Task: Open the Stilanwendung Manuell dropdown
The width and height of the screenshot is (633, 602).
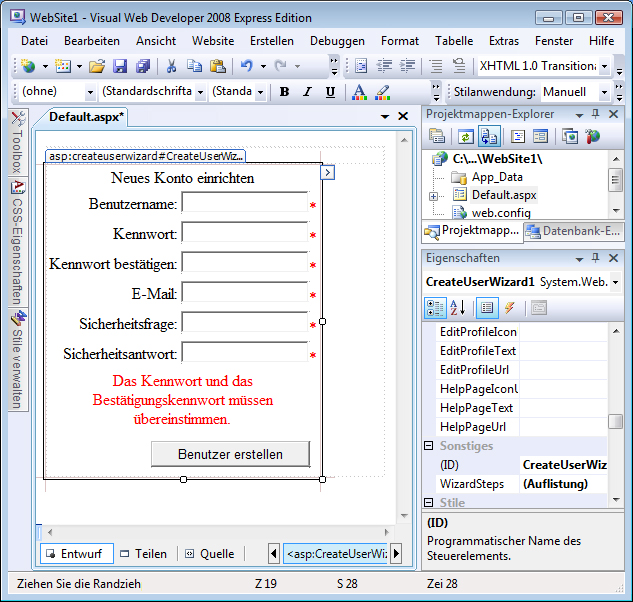Action: pos(604,92)
